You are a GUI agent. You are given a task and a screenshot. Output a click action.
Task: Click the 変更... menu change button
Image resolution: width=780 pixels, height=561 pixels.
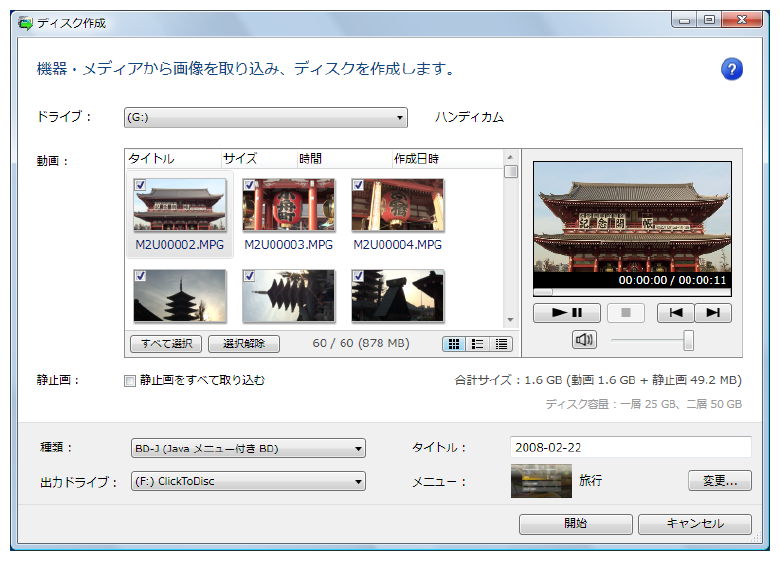point(719,481)
